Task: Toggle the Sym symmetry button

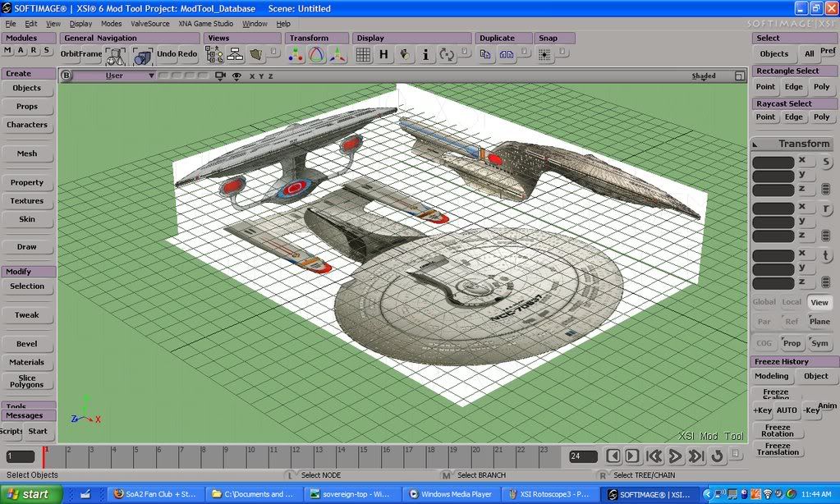Action: point(819,343)
